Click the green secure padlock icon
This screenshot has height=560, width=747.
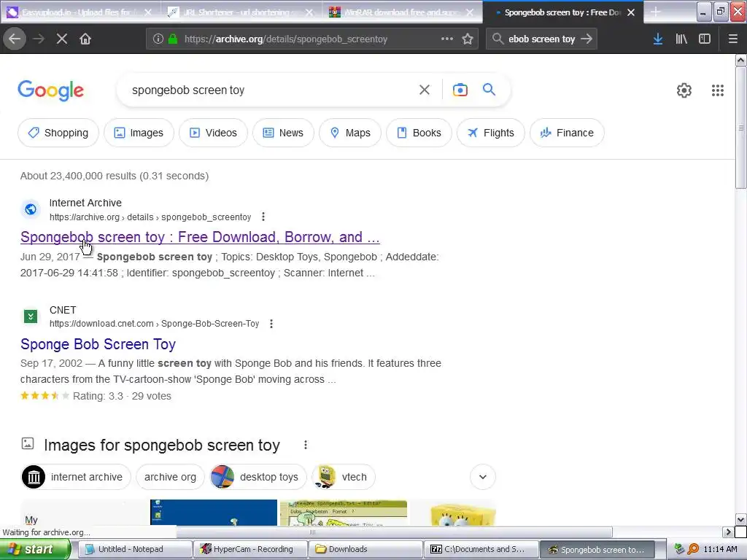(173, 39)
